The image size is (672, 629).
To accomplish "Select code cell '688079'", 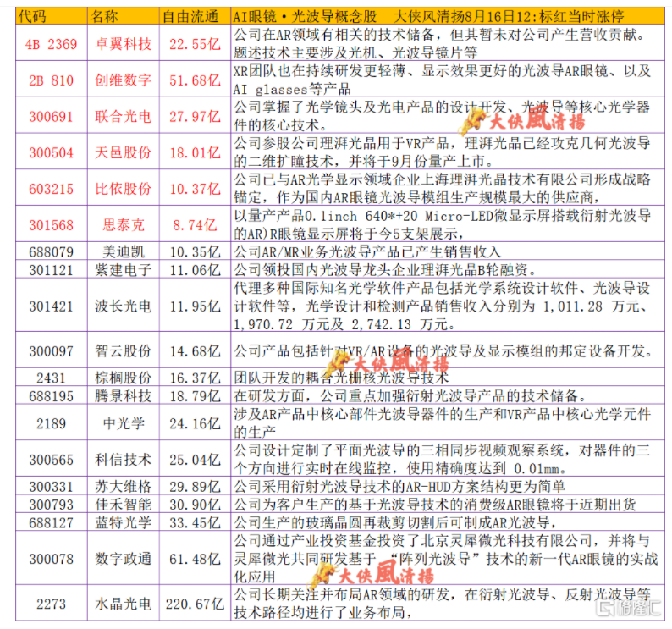I will tap(52, 251).
